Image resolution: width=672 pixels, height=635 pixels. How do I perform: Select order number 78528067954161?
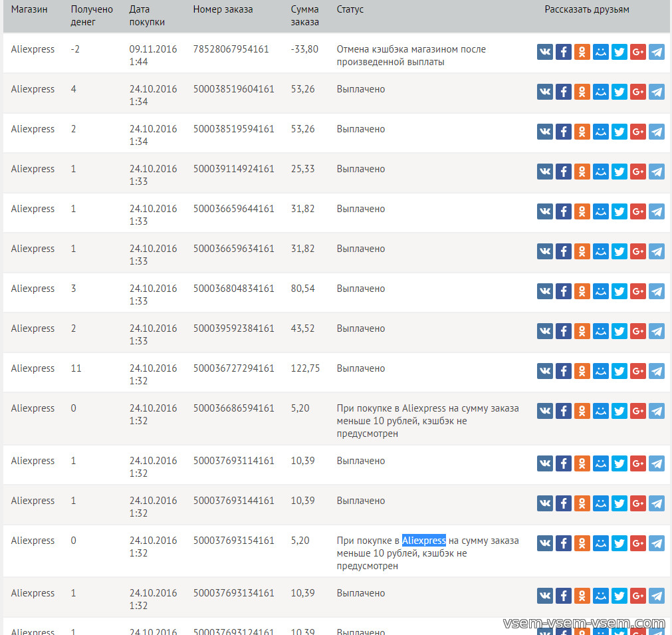(x=231, y=49)
